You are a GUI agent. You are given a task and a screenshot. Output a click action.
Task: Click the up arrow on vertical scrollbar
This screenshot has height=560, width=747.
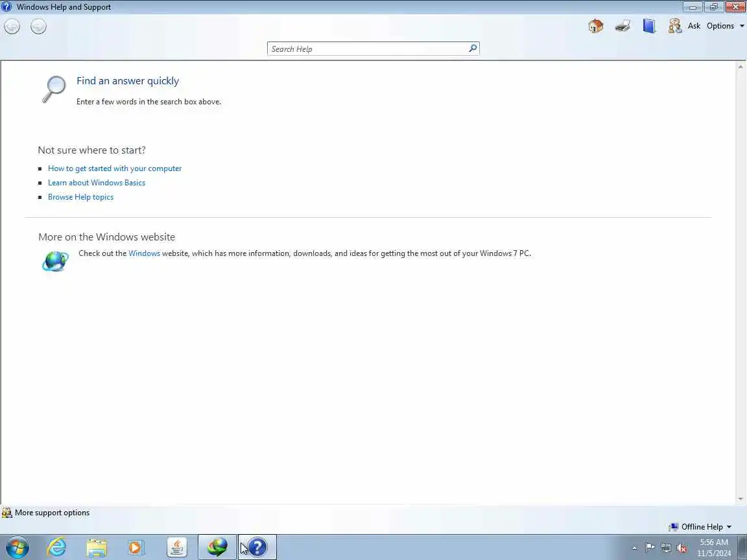coord(741,67)
